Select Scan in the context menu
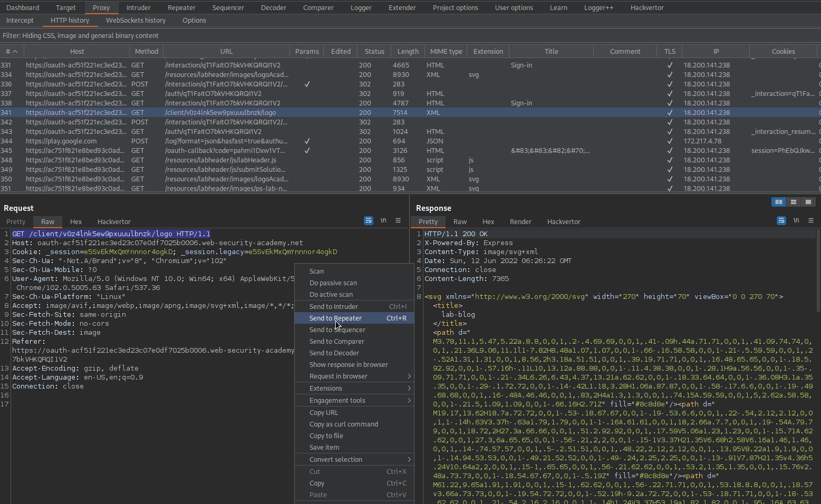 pos(354,272)
